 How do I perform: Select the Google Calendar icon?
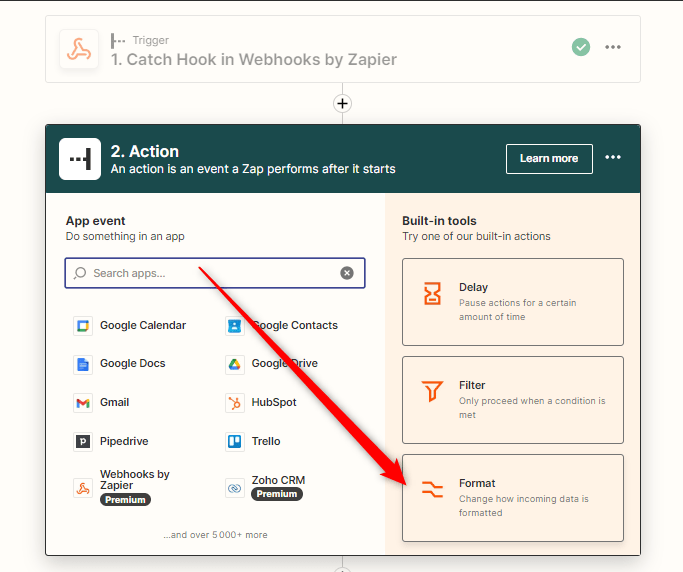(x=83, y=326)
